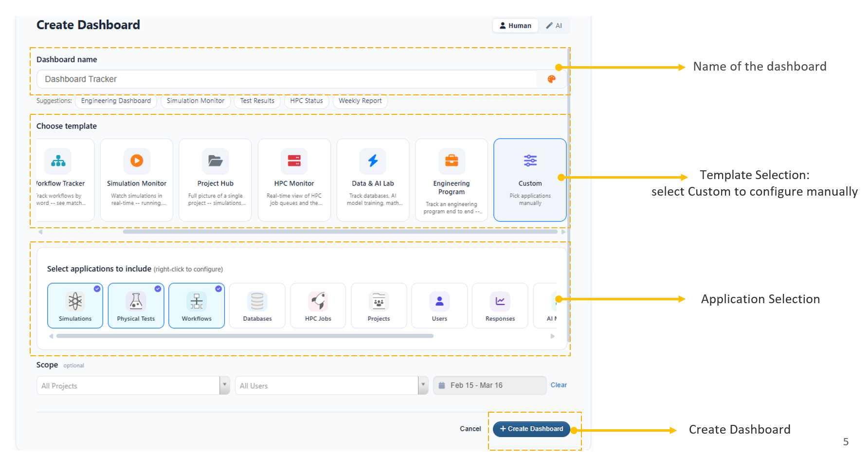Image resolution: width=868 pixels, height=457 pixels.
Task: Include the Responses chart icon application
Action: 500,302
